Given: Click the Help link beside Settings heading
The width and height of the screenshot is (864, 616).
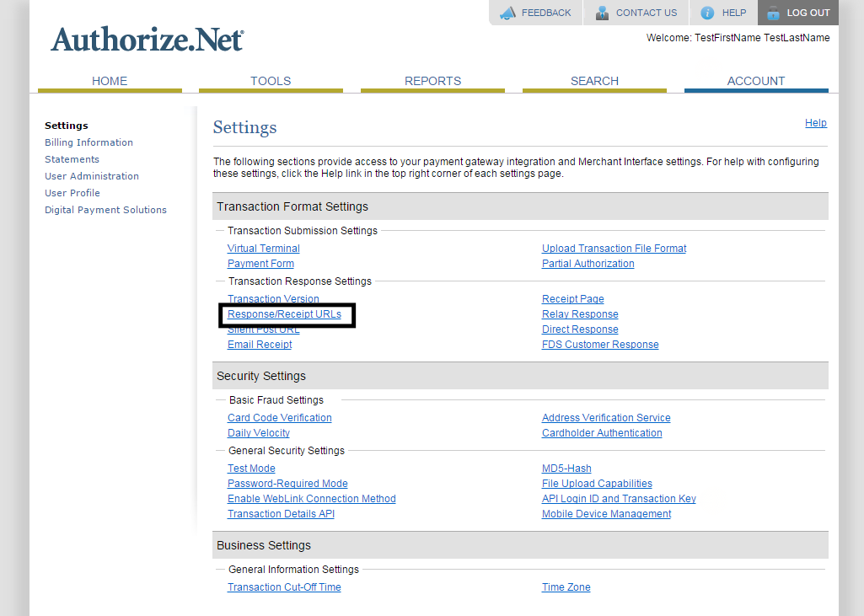Looking at the screenshot, I should (x=815, y=123).
